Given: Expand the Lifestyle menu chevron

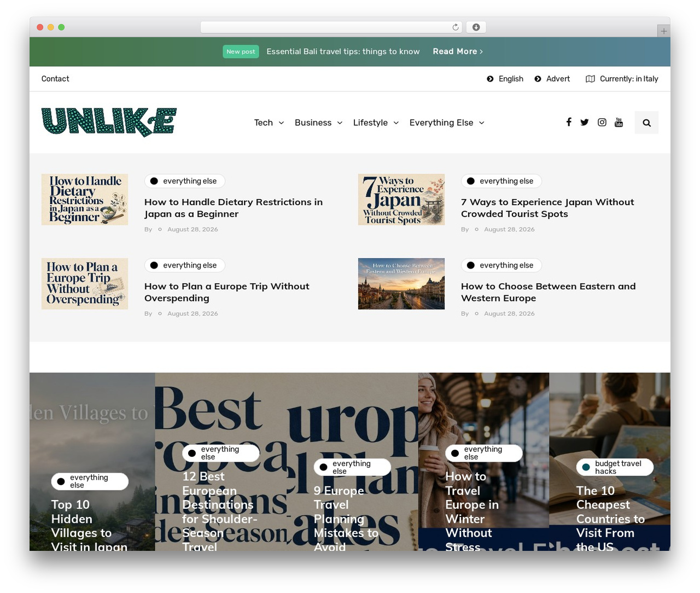Looking at the screenshot, I should 396,123.
